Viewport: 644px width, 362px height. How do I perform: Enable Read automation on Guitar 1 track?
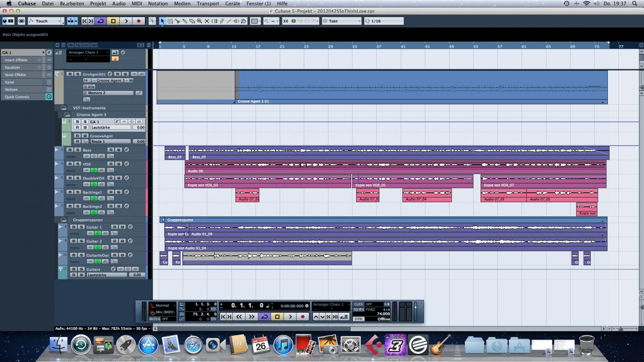point(115,227)
